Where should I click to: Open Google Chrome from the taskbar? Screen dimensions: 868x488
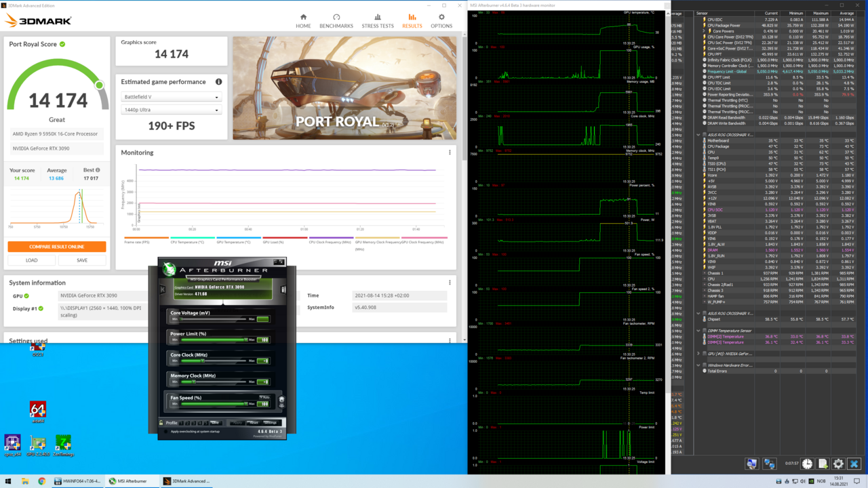pyautogui.click(x=41, y=481)
